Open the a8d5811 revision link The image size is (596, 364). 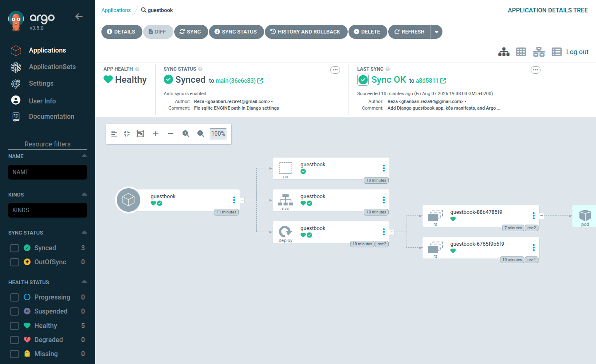431,81
